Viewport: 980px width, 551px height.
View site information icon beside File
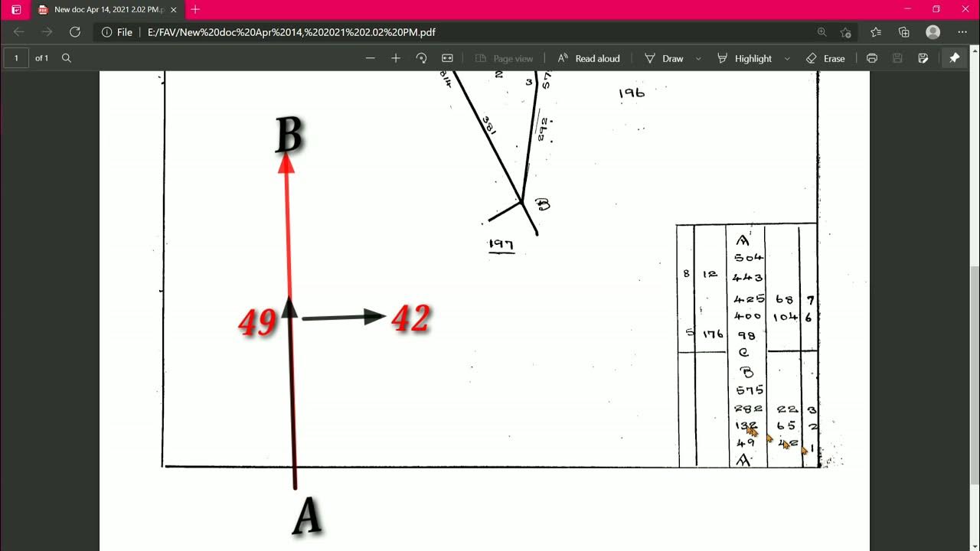(x=106, y=32)
